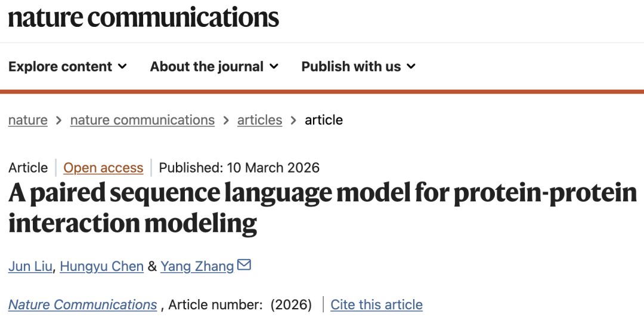Expand the Explore content chevron
Viewport: 644px width, 320px height.
[x=122, y=66]
